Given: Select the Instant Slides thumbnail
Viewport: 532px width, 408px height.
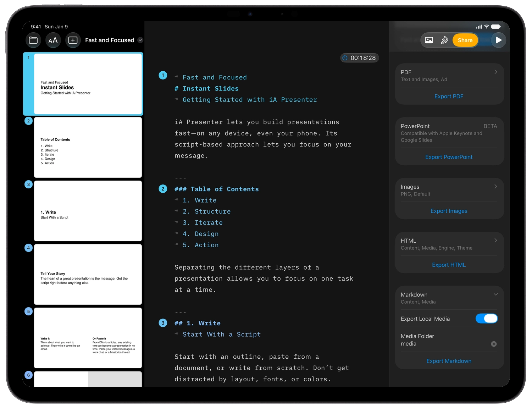Looking at the screenshot, I should pyautogui.click(x=88, y=84).
